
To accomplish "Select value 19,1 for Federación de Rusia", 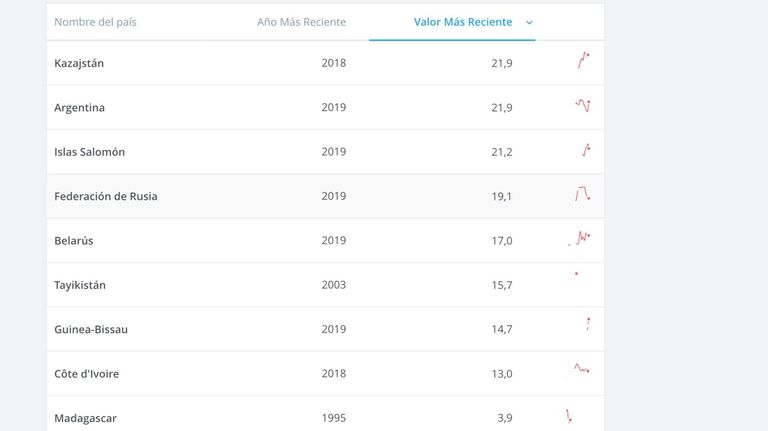I will coord(502,196).
